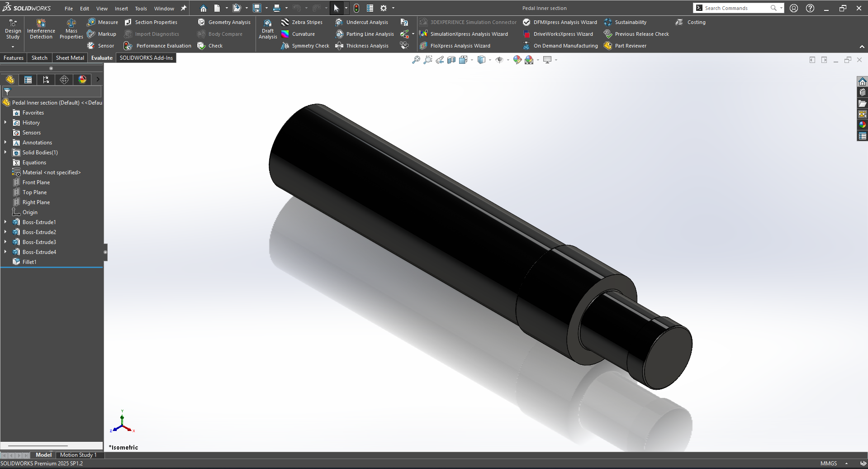Click the Zoom to Fit icon
The image size is (868, 469).
[x=416, y=60]
